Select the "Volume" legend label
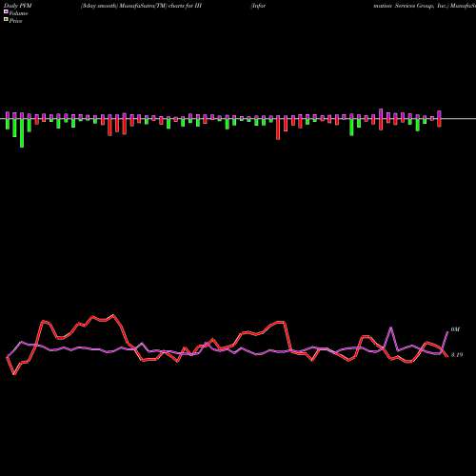 click(18, 13)
